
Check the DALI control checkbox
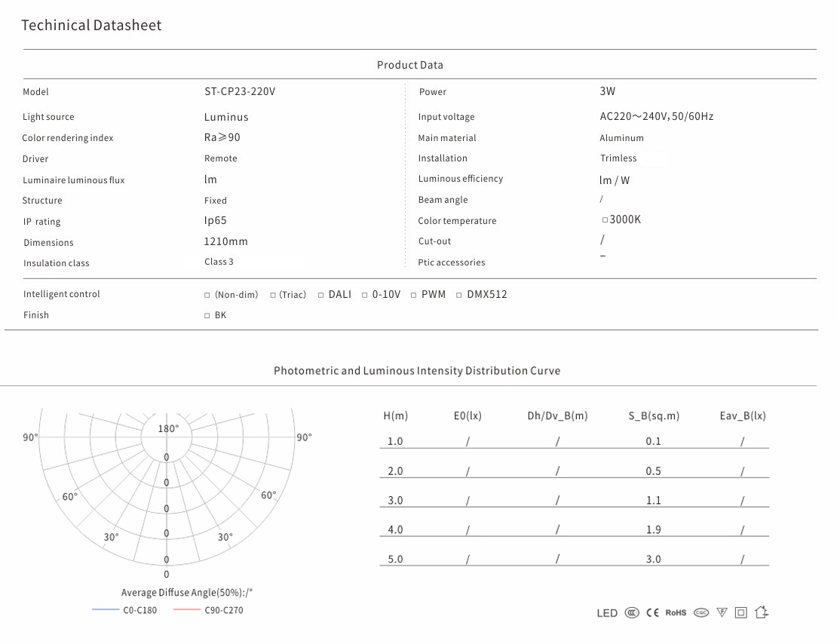pyautogui.click(x=320, y=295)
